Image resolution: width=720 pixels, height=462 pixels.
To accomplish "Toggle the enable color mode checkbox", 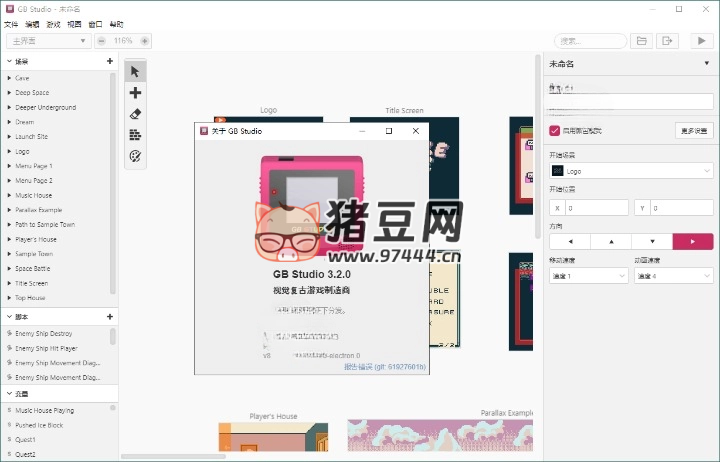I will [x=555, y=131].
